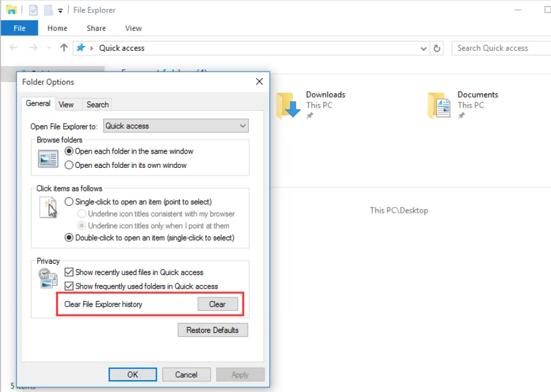This screenshot has height=392, width=551.
Task: Open Customize Quick Access Toolbar arrow
Action: coord(60,11)
